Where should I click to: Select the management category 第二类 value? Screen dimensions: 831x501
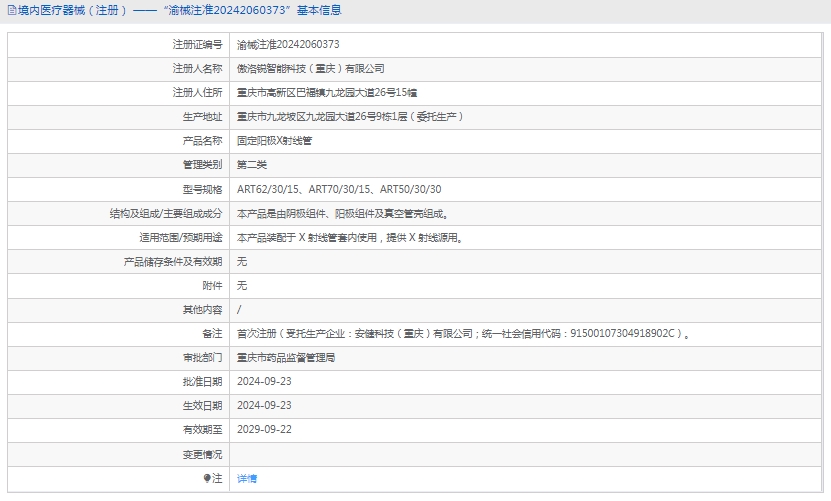click(x=252, y=165)
